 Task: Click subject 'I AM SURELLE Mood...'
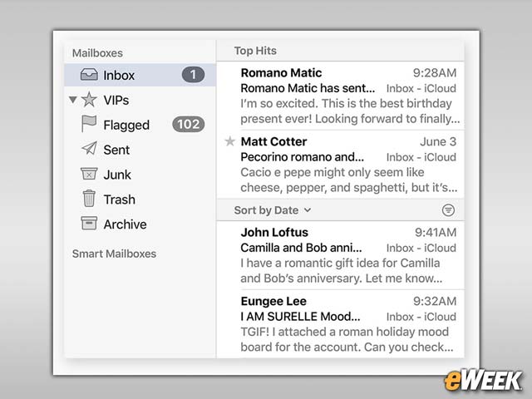[300, 317]
